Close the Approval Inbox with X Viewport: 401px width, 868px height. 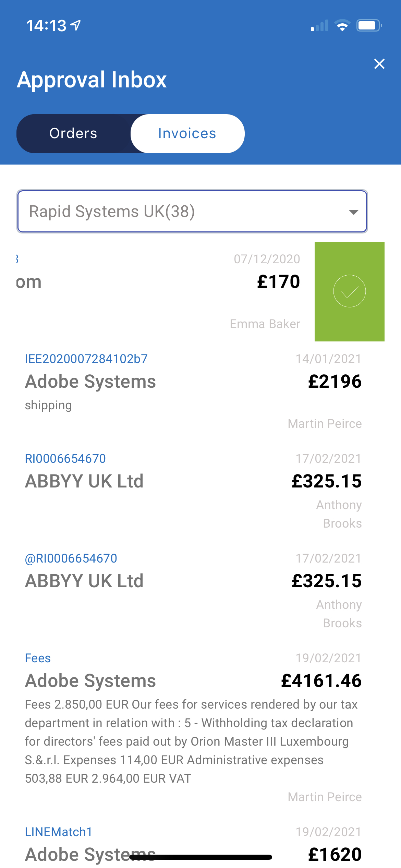[379, 64]
